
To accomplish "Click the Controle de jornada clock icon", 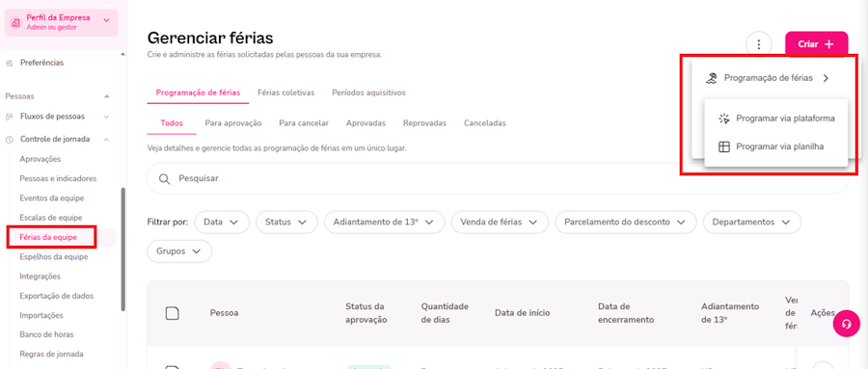I will coord(9,140).
